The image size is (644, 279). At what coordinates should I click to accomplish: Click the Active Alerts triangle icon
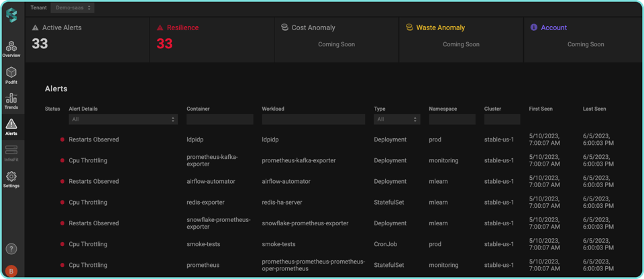tap(36, 28)
